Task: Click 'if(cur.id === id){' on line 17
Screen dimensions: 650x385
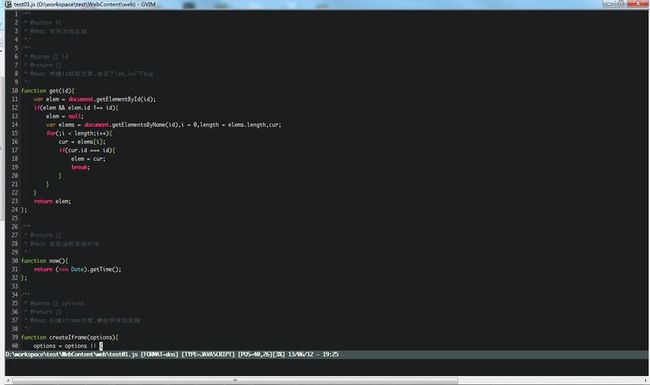Action: click(87, 150)
